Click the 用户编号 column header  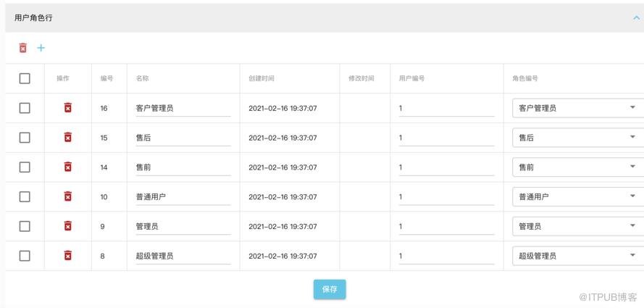(411, 78)
